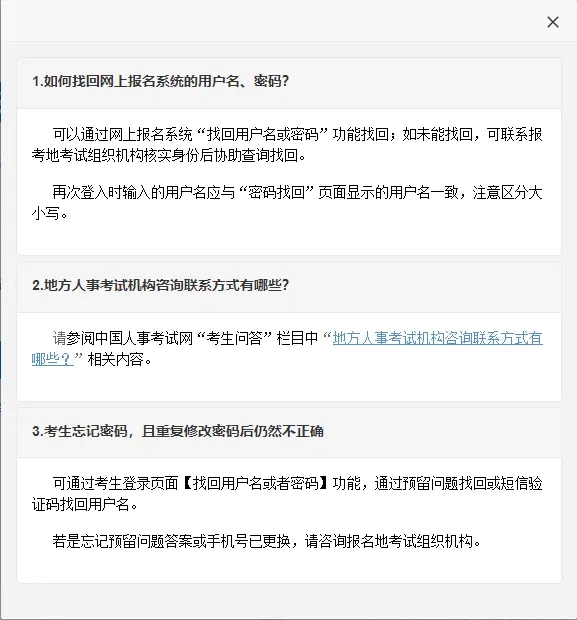577x620 pixels.
Task: Click the text 请参阅中国人事考试网
Action: [x=123, y=338]
